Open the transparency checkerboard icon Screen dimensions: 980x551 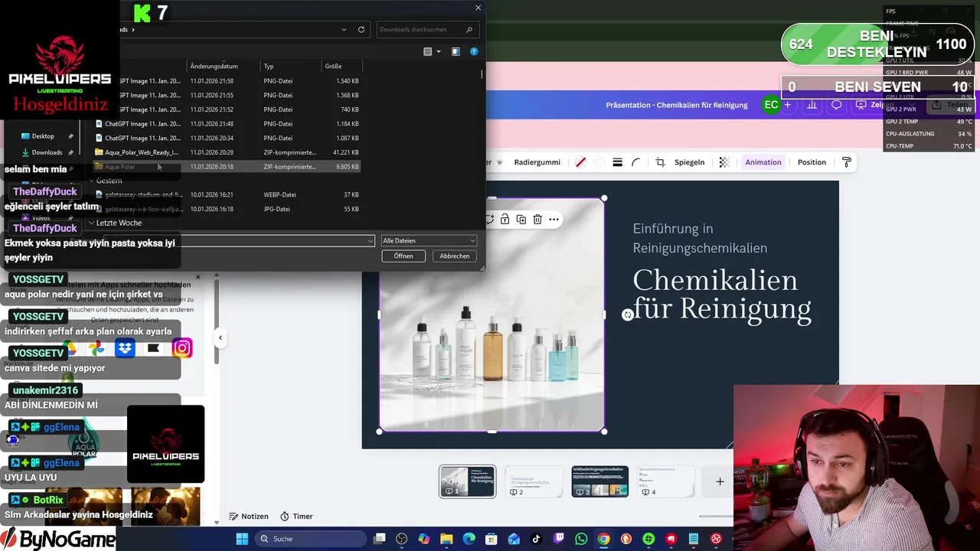click(x=724, y=162)
